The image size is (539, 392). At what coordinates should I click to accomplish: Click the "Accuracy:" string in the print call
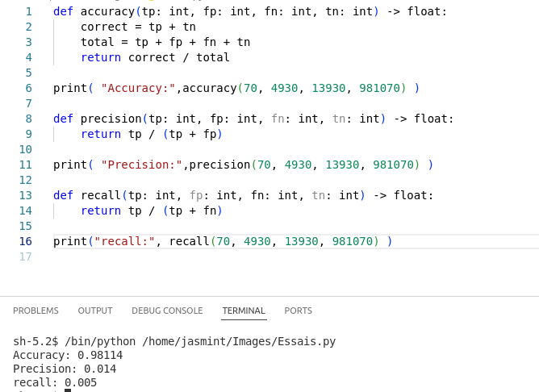pyautogui.click(x=138, y=88)
